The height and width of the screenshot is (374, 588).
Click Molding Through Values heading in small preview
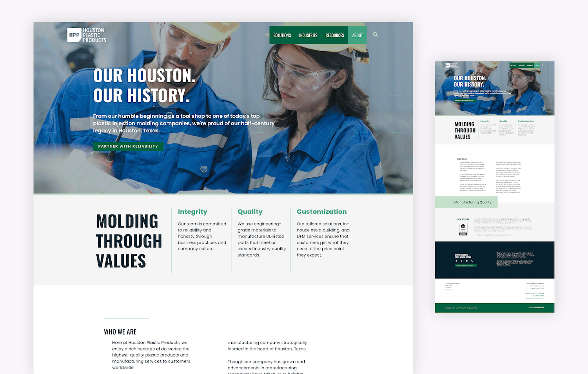[x=465, y=130]
